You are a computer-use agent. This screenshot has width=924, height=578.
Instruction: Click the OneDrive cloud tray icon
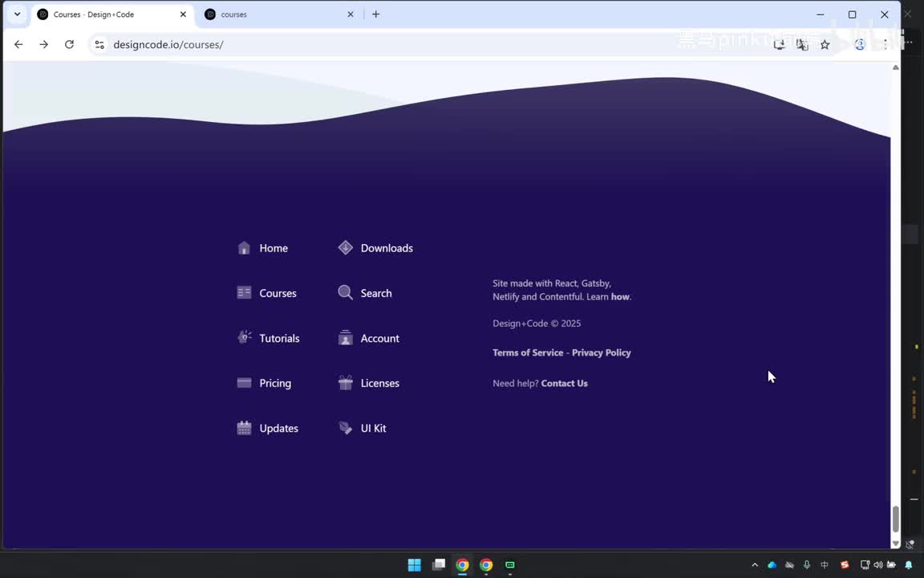coord(772,565)
